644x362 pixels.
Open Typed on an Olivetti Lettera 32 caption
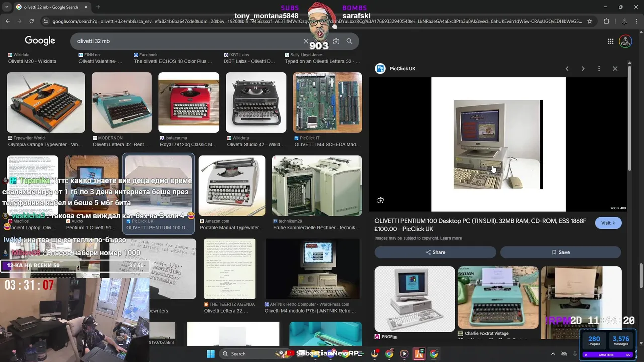click(x=323, y=61)
